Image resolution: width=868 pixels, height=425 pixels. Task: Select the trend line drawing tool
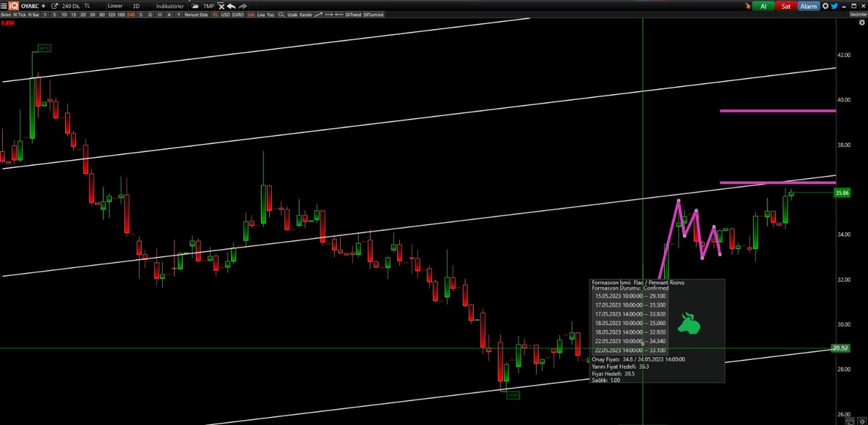point(318,14)
